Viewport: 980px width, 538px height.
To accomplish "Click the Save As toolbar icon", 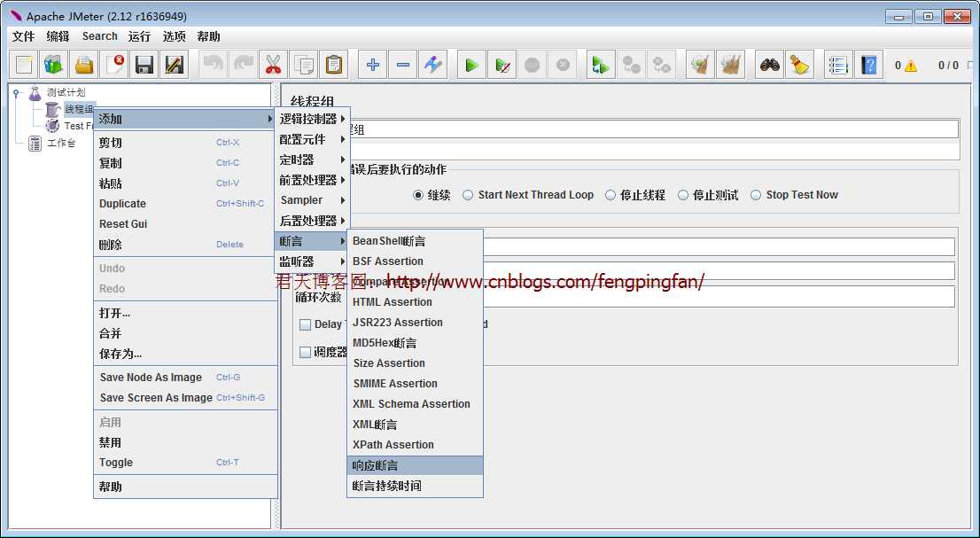I will point(175,65).
